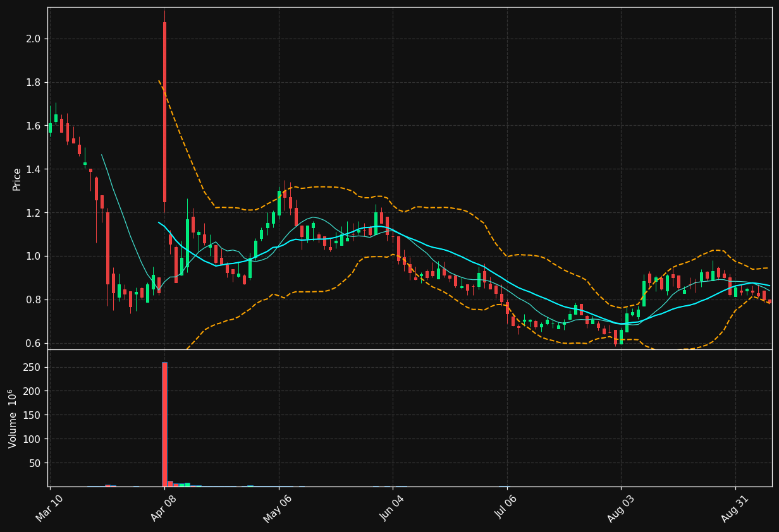Viewport: 779px width, 532px height.
Task: Click the 'Aug 03' date label
Action: point(620,508)
